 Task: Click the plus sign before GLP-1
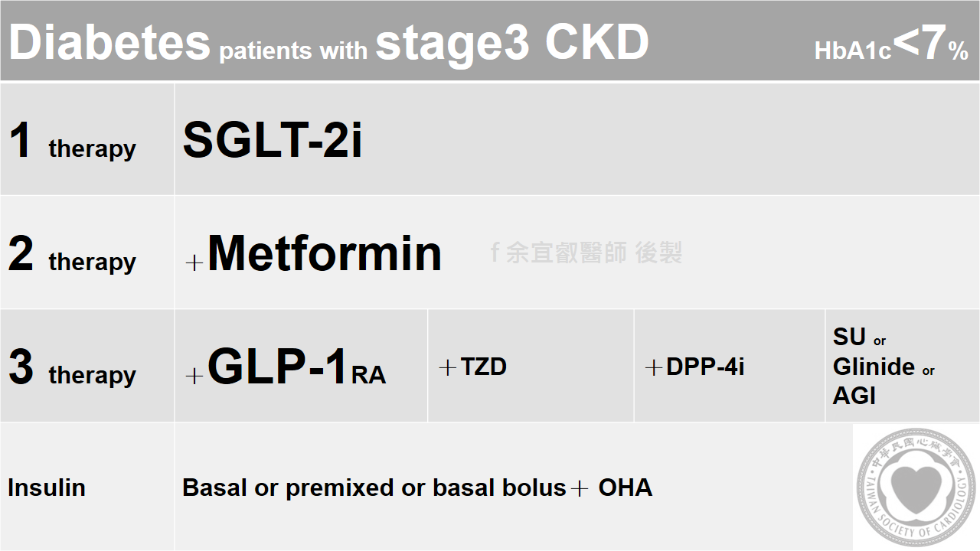point(194,377)
